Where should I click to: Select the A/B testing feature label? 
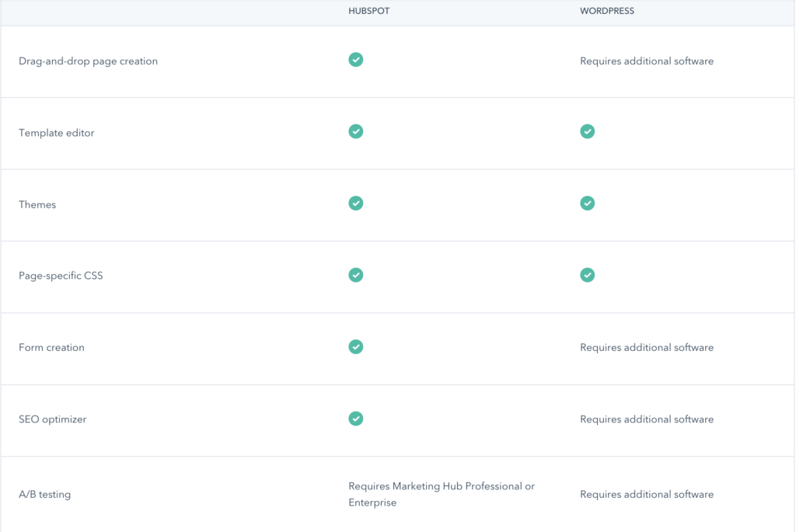44,494
